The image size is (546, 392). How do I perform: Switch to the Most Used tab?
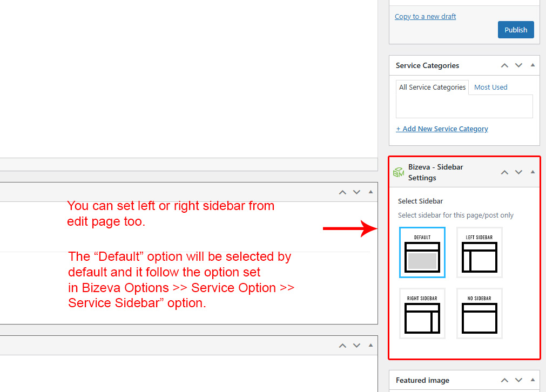490,87
